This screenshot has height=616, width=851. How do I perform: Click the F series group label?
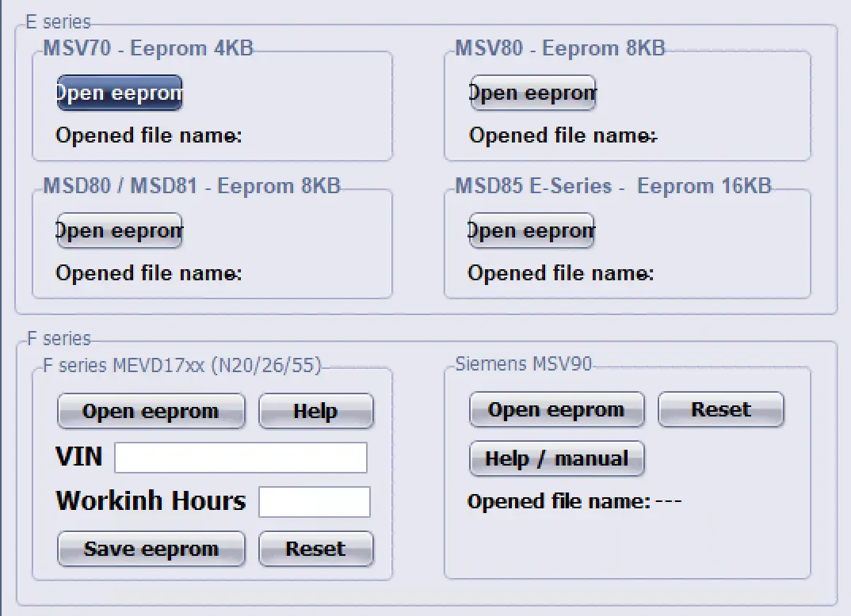pyautogui.click(x=52, y=338)
